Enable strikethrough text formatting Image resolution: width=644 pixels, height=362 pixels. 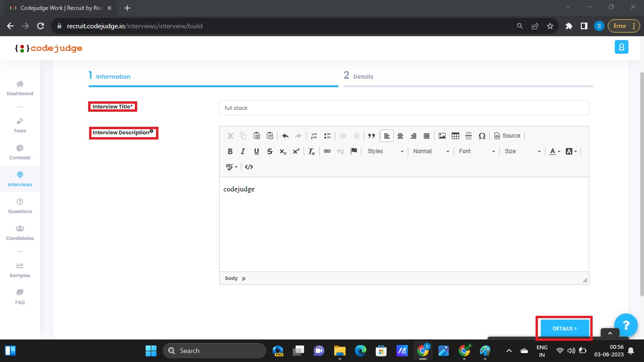click(x=270, y=151)
